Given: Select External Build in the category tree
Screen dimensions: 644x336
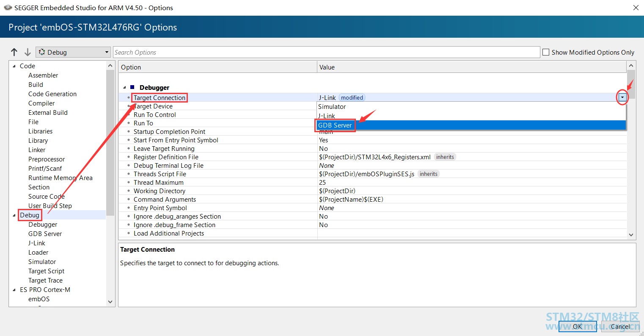Looking at the screenshot, I should point(48,113).
